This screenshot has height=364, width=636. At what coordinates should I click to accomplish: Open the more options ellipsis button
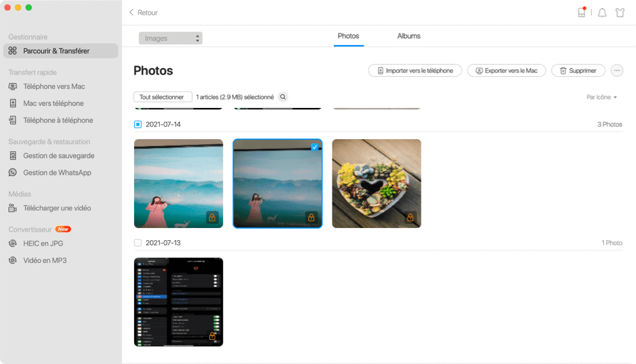click(x=617, y=71)
